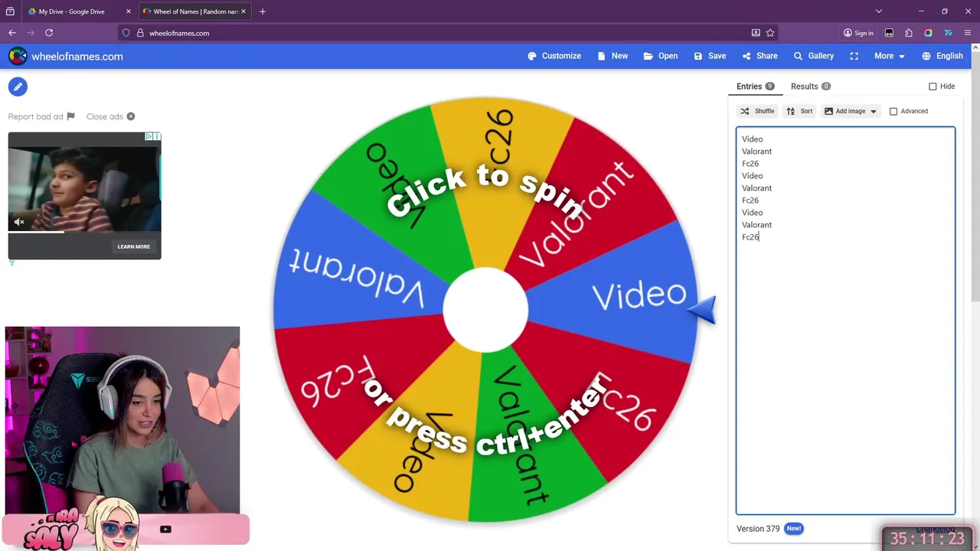Click the install/reader icon in the address bar
This screenshot has width=980, height=551.
click(756, 33)
